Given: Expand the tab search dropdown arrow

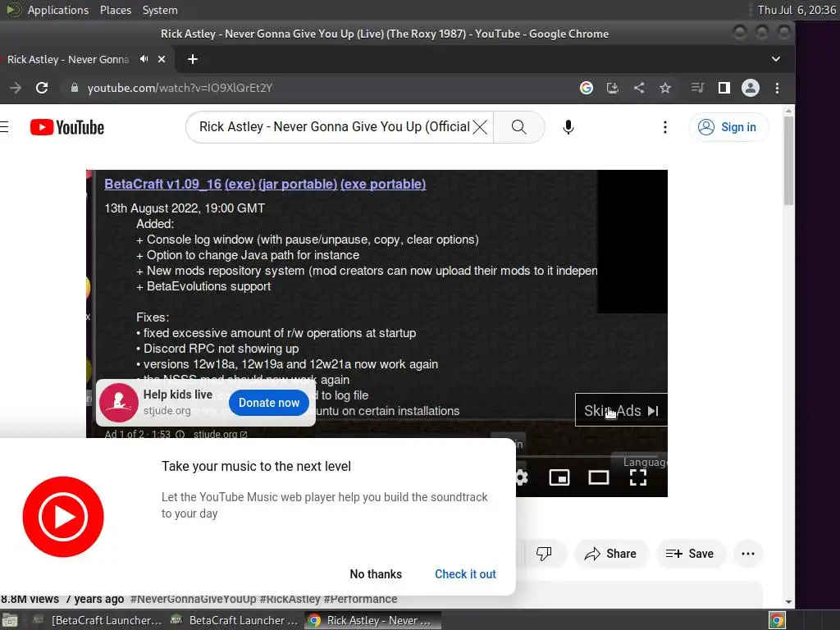Looking at the screenshot, I should 775,59.
